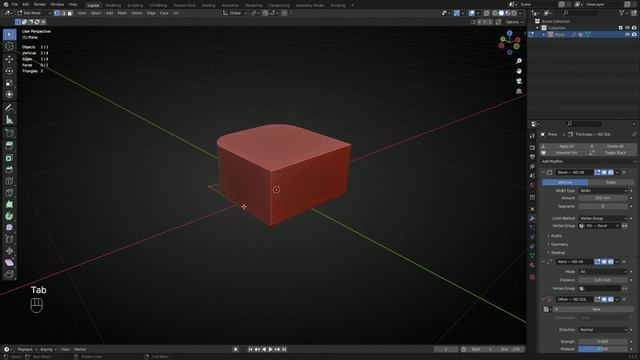Open the Vertex menu
640x360 pixels.
click(136, 13)
